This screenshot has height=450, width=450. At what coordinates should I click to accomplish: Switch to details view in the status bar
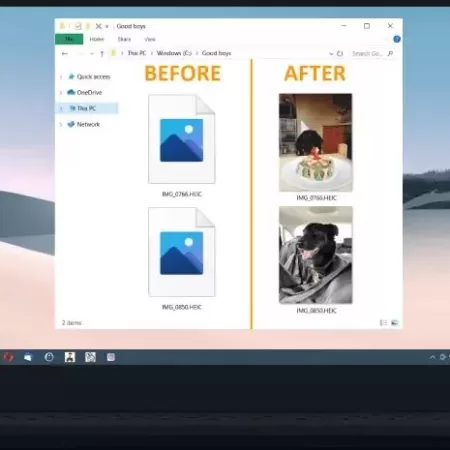[x=383, y=323]
